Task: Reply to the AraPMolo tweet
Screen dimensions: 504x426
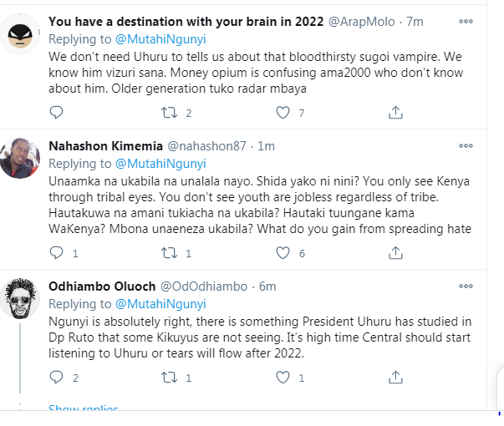Action: pos(57,112)
